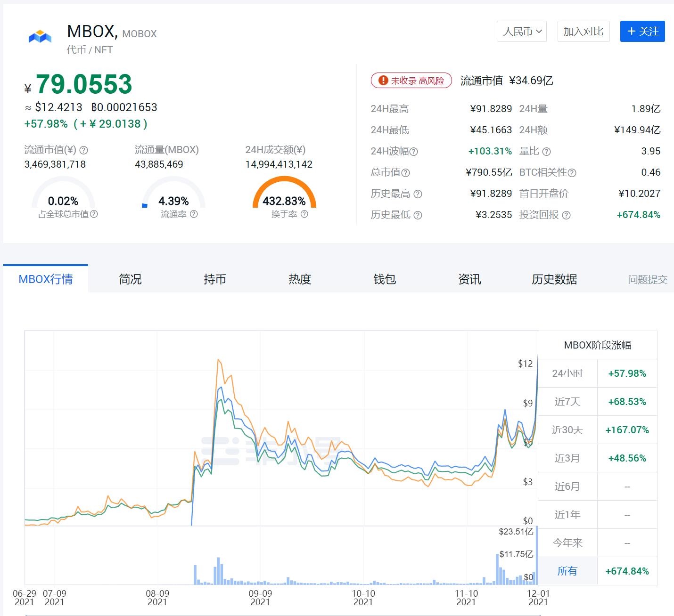This screenshot has width=674, height=616.
Task: Click the MBOX price line chart
Action: point(281,428)
